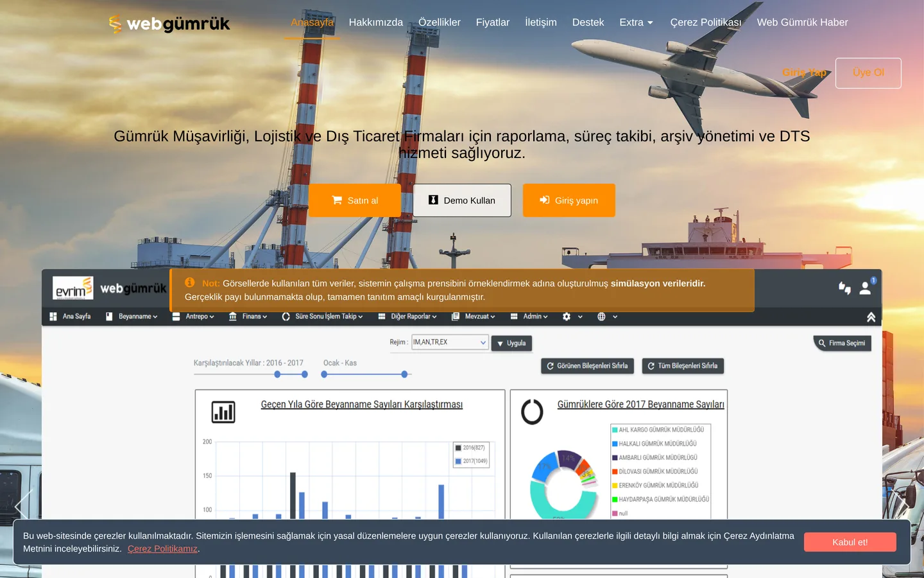Click the 2017(1049) legend swatch
Viewport: 924px width, 578px height.
pyautogui.click(x=458, y=461)
